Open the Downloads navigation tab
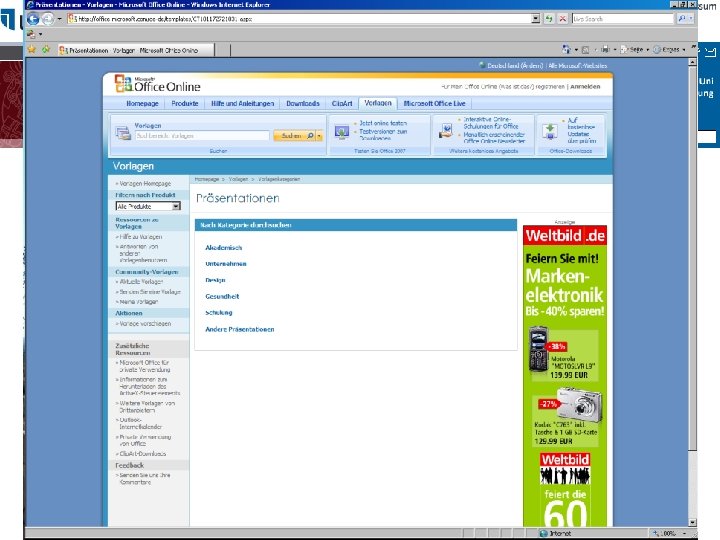 [x=303, y=104]
